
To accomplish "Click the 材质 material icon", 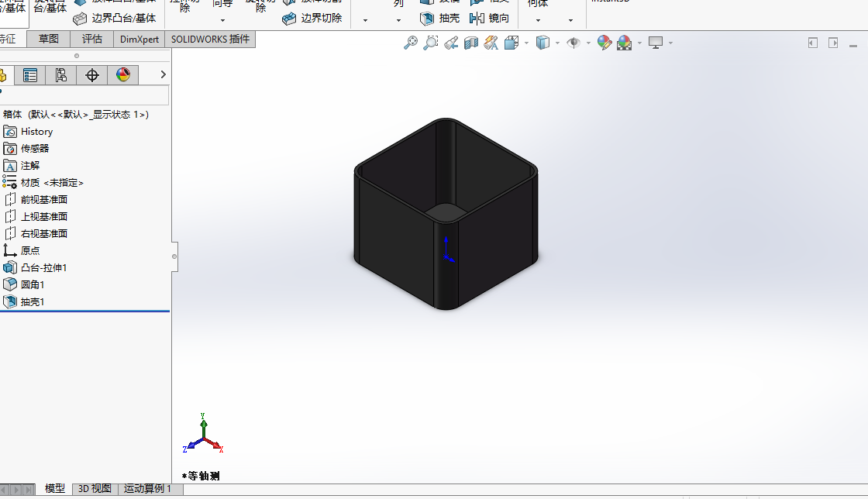I will click(x=10, y=182).
